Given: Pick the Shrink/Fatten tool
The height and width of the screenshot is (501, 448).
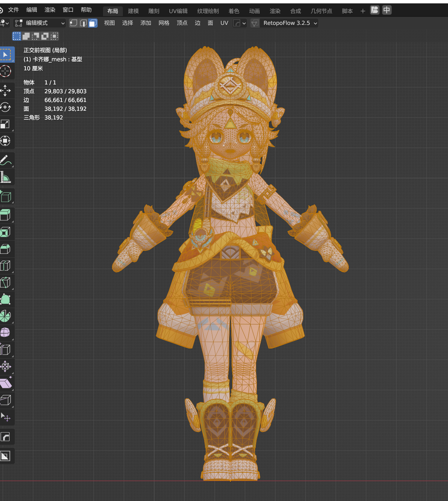Looking at the screenshot, I should (5, 366).
